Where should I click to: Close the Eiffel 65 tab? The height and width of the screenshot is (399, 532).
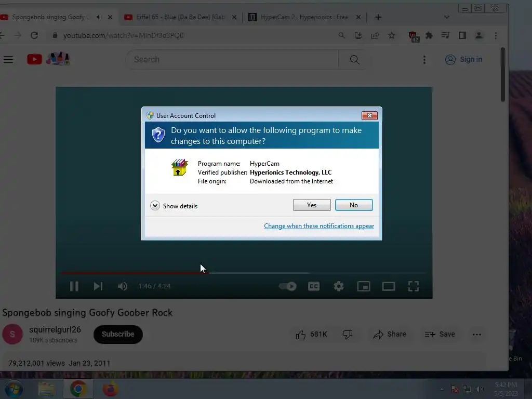(x=234, y=17)
